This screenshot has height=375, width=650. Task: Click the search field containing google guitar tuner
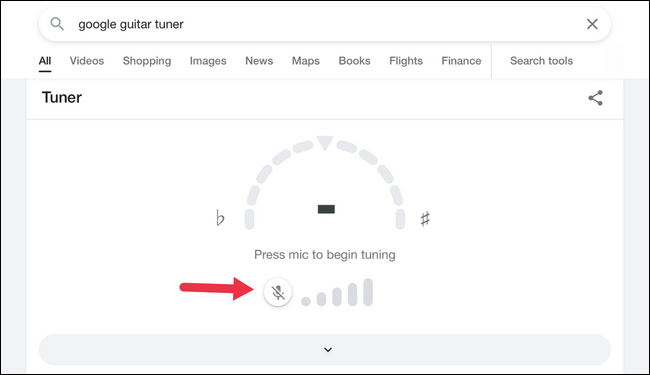[x=325, y=24]
